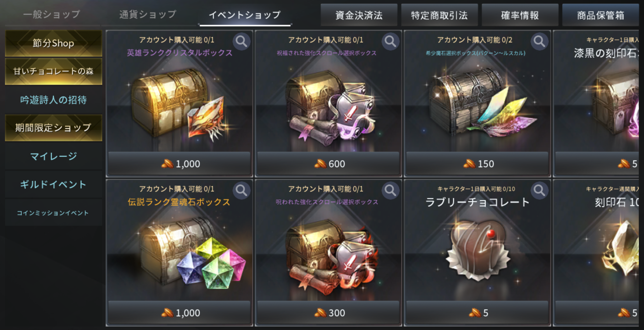Screen dimensions: 644x330
Task: Open 甘いチョコレートの森 category
Action: 53,71
